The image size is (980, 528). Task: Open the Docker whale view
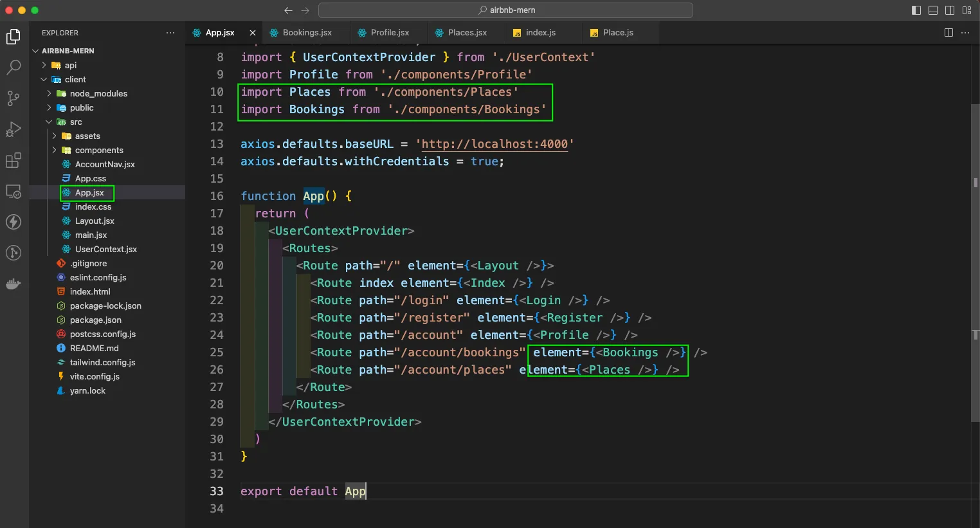pos(14,284)
